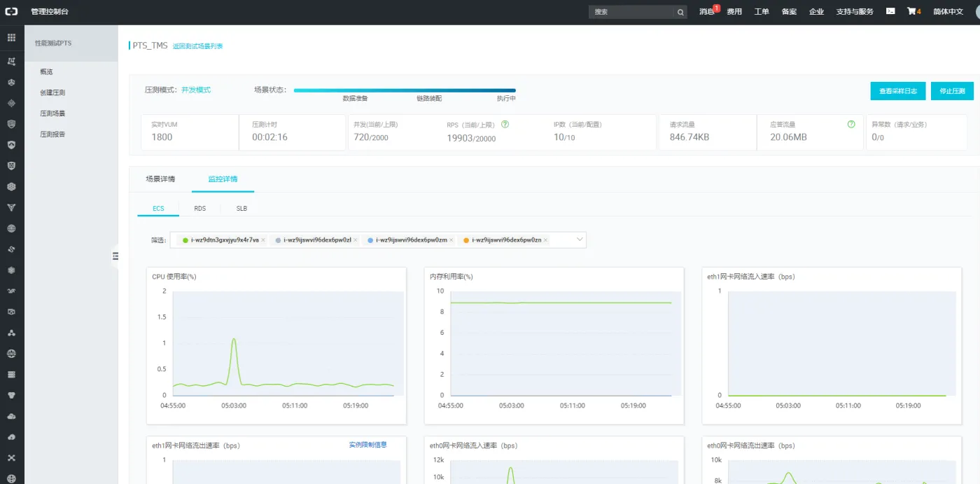Remove the i-wz9dtn3gxvjyu9x4r7va filter tag
The width and height of the screenshot is (980, 484).
263,240
